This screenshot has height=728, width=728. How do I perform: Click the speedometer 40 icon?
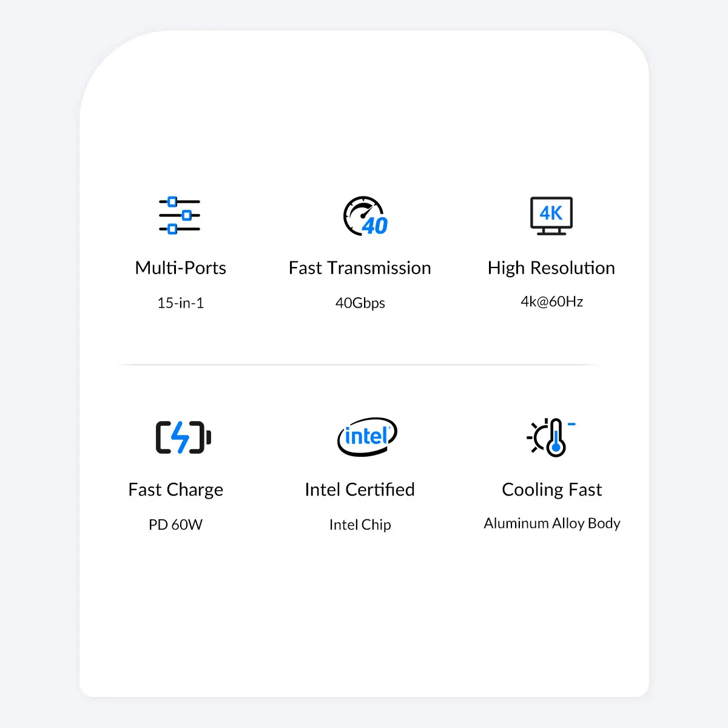click(x=365, y=216)
